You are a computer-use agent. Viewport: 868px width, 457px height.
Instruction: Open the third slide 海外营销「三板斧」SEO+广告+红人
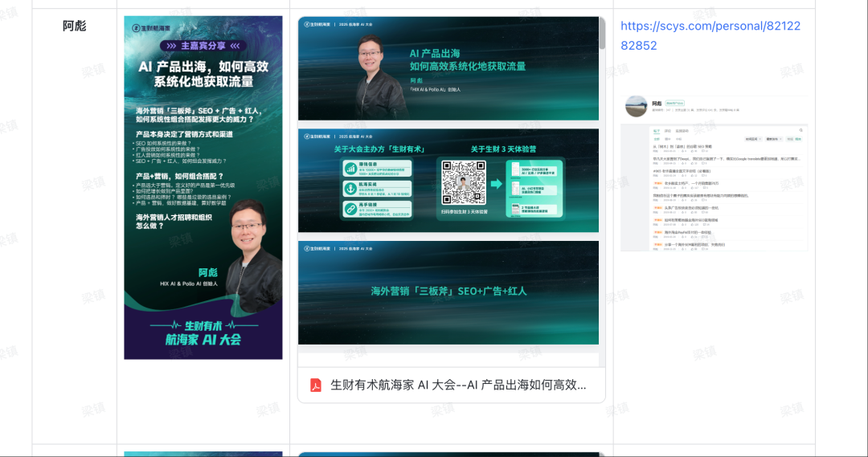(x=448, y=292)
